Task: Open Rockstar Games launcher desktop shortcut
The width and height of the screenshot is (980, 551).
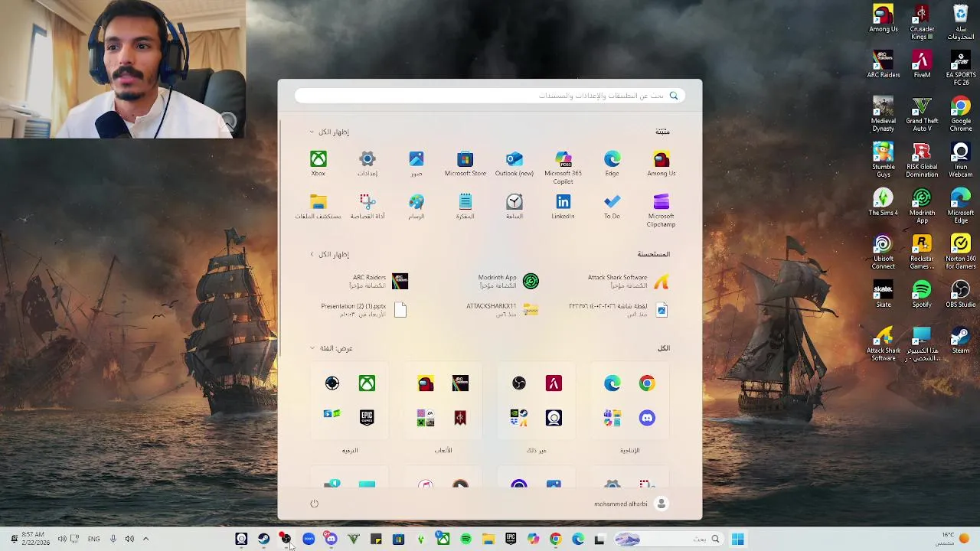Action: [922, 253]
